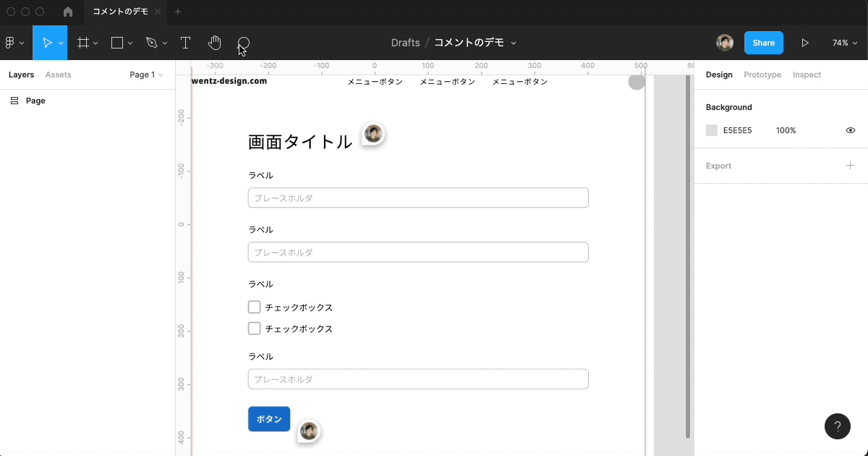868x456 pixels.
Task: Check the second チェックボックス checkbox
Action: [x=255, y=329]
